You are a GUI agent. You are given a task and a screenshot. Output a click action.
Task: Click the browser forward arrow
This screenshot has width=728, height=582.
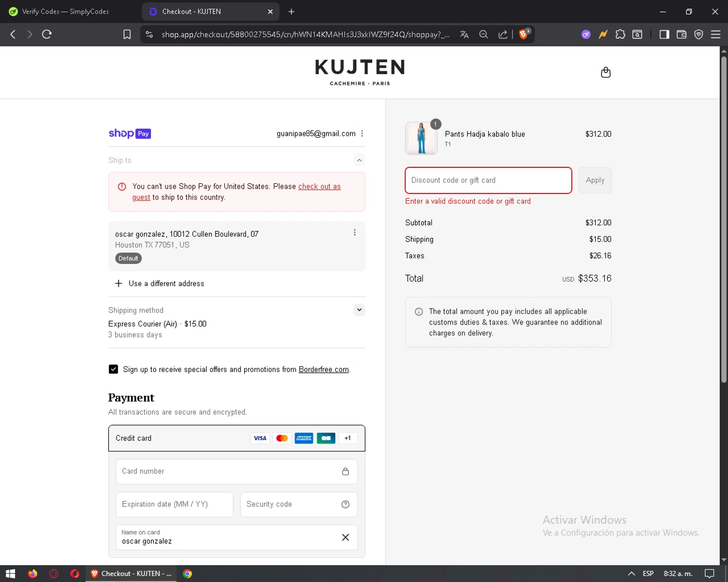30,34
